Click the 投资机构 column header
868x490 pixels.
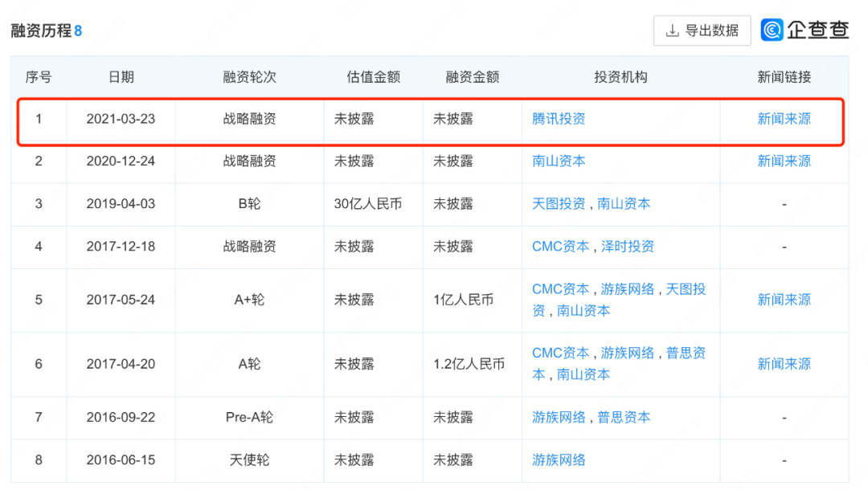coord(620,77)
